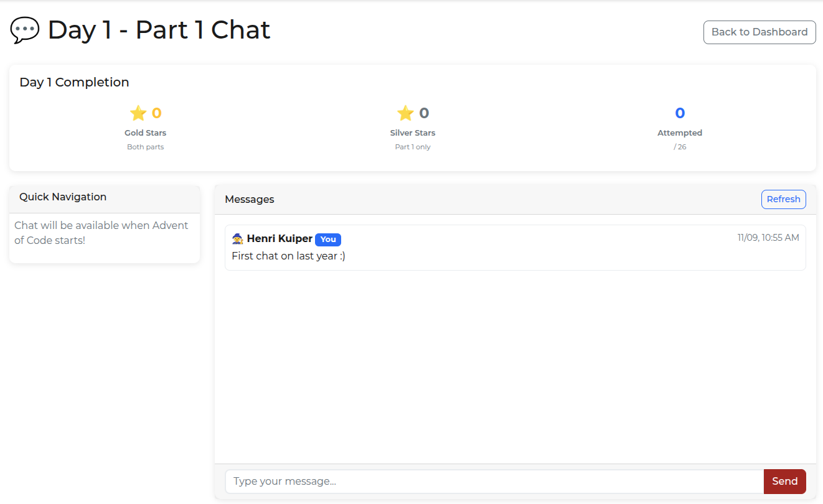The width and height of the screenshot is (823, 504).
Task: Select the blue Attempted count number
Action: [x=680, y=113]
